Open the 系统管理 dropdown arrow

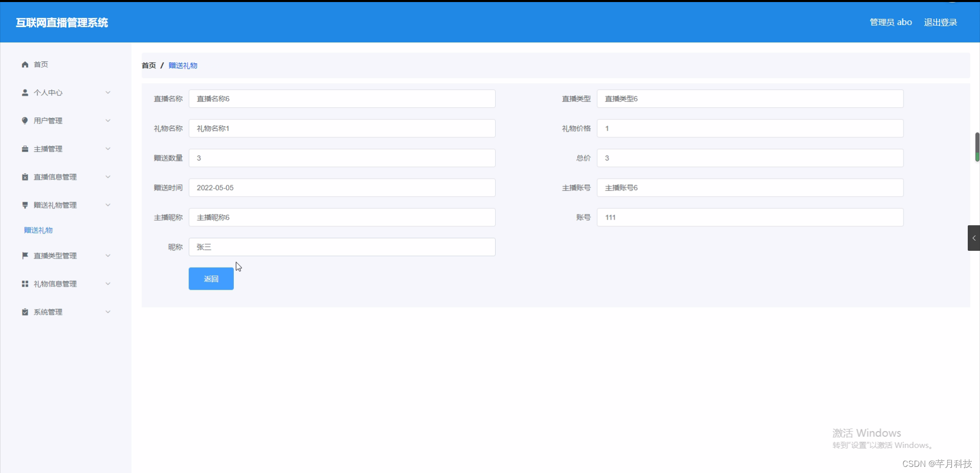point(108,312)
